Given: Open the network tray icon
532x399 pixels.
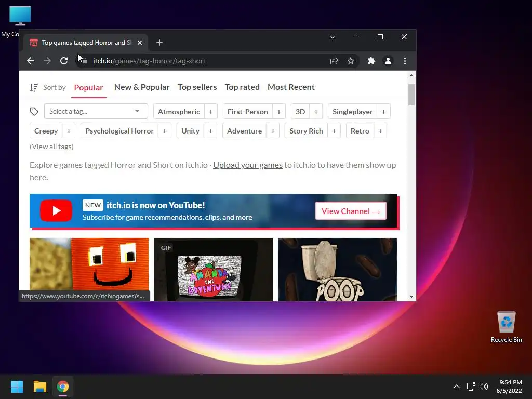Looking at the screenshot, I should click(471, 387).
